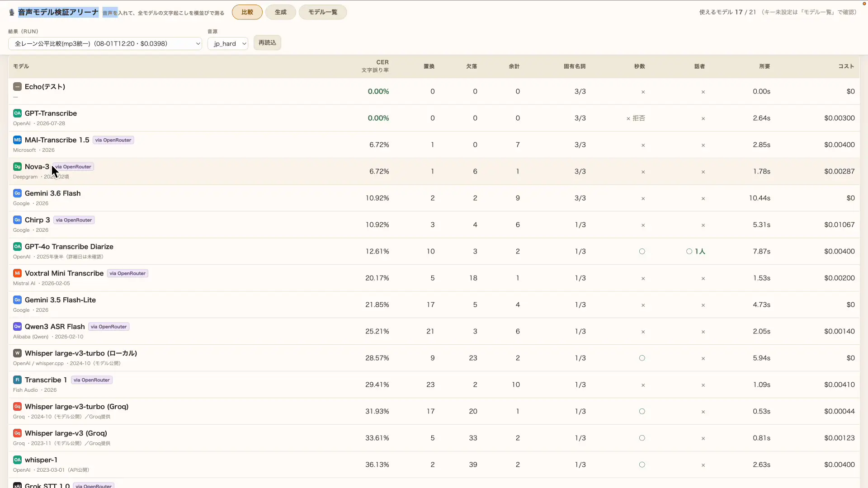The image size is (868, 488).
Task: Click the 余計 column header
Action: click(x=514, y=66)
